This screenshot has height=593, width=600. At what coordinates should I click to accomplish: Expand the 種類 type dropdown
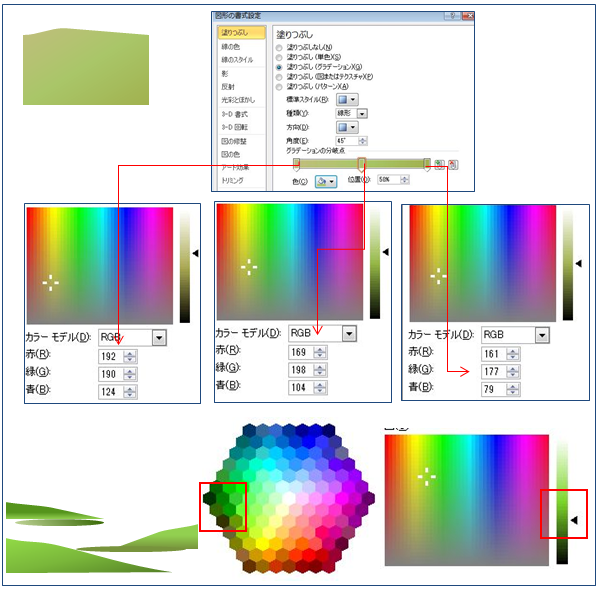click(x=361, y=114)
